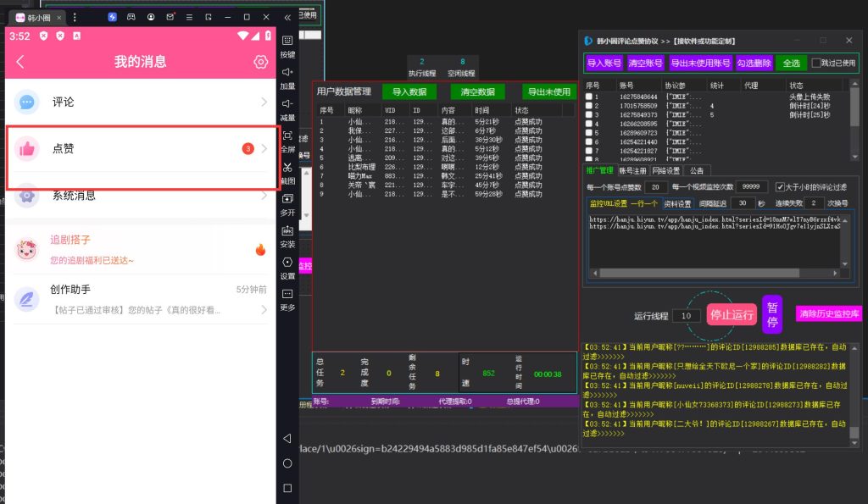
Task: Open 创作助手 pen avatar icon
Action: pos(26,299)
